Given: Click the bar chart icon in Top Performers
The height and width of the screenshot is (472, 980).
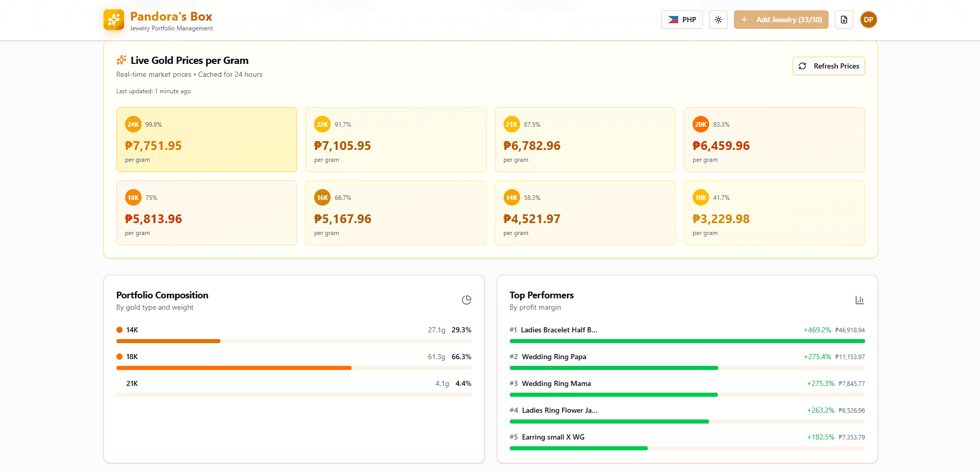Looking at the screenshot, I should pos(859,299).
